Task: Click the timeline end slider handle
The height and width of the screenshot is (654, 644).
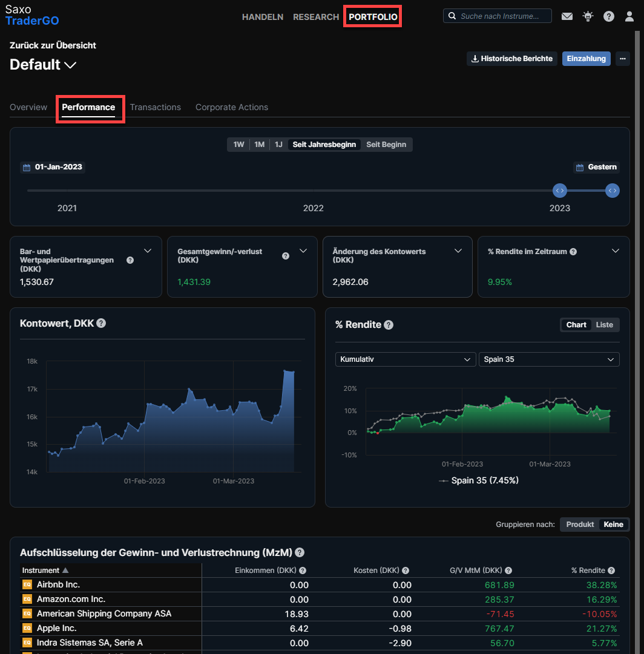Action: pyautogui.click(x=613, y=191)
